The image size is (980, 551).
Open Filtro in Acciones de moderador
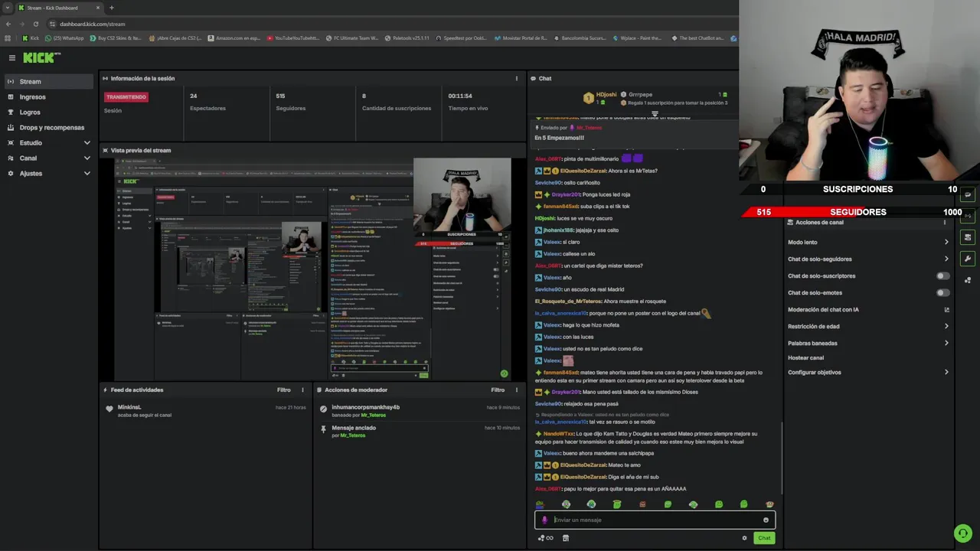(x=498, y=390)
